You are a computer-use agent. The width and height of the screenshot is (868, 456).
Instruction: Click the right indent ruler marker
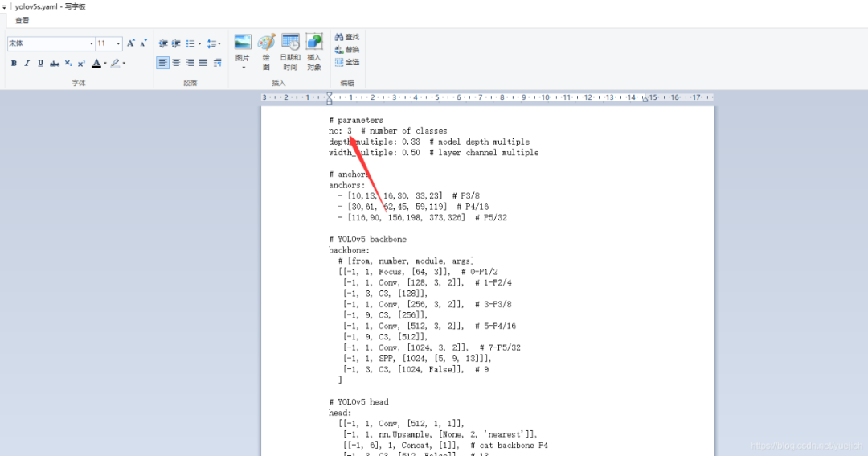(645, 99)
